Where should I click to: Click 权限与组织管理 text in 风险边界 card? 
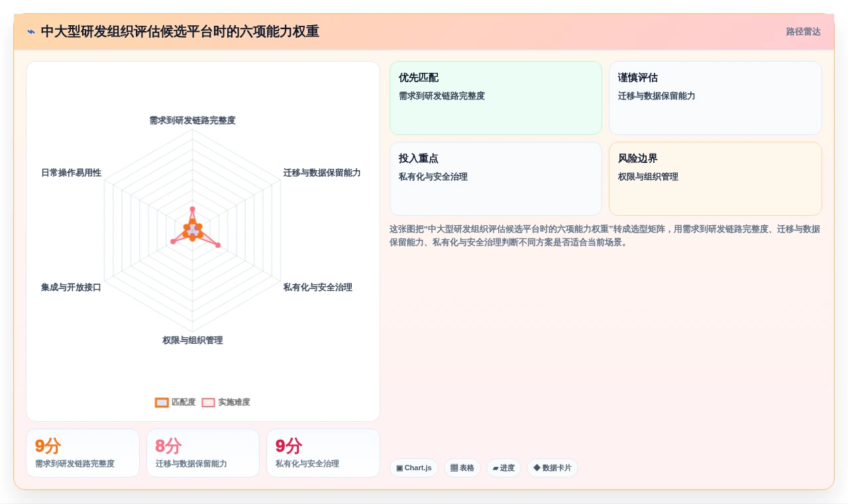tap(648, 177)
